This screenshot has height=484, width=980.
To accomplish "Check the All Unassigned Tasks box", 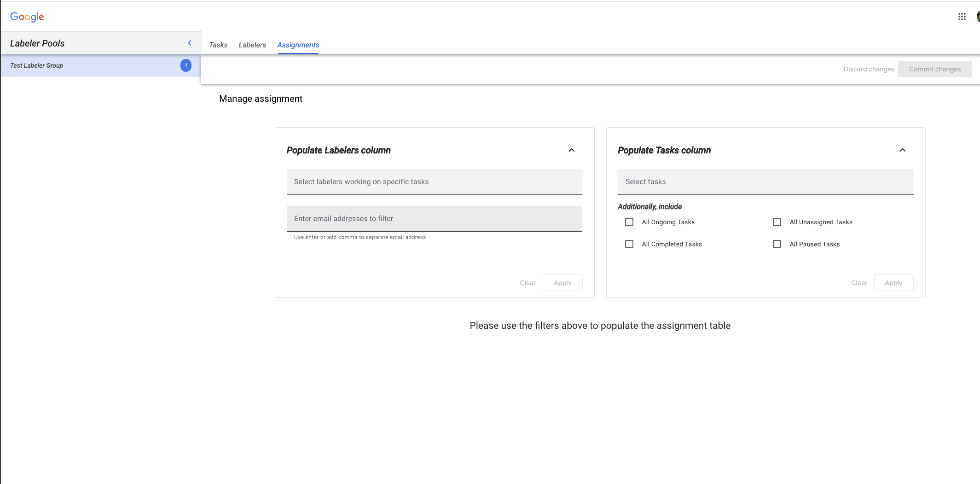I will click(777, 222).
